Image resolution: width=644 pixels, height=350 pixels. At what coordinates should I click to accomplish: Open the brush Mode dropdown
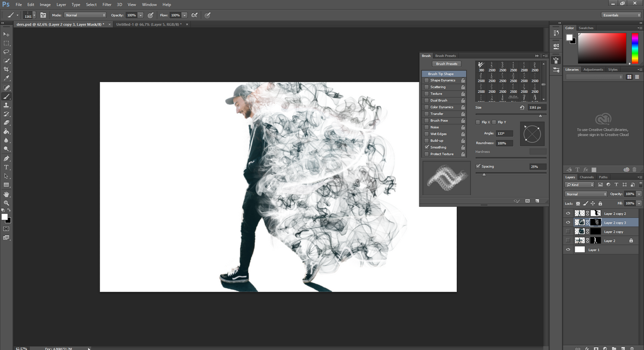[x=85, y=15]
